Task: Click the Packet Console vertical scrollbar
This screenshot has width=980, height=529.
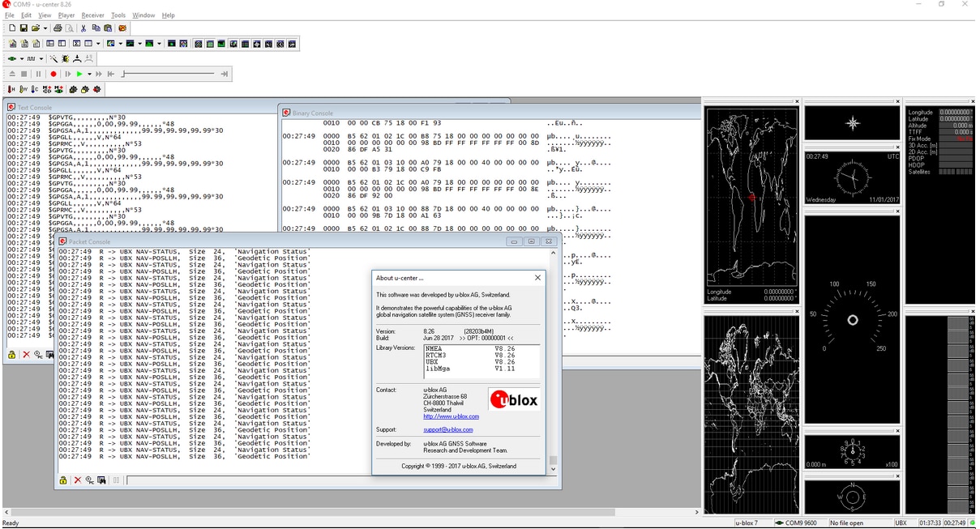Action: [x=554, y=360]
